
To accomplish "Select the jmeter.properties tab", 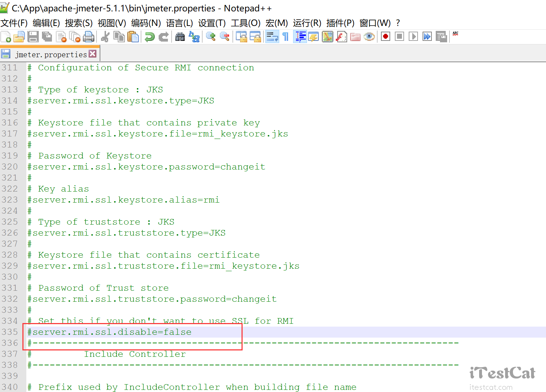I will [51, 54].
